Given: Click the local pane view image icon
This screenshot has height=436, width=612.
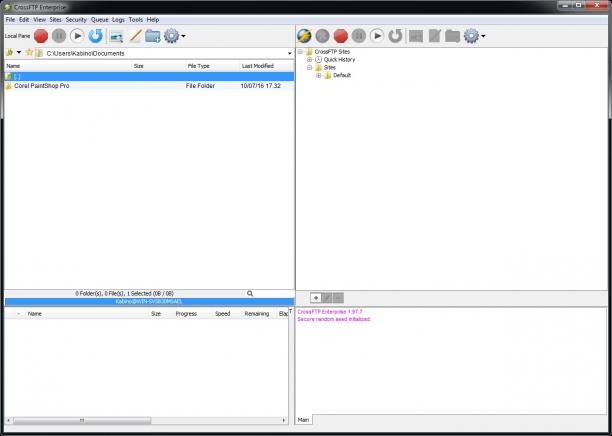Looking at the screenshot, I should 116,36.
